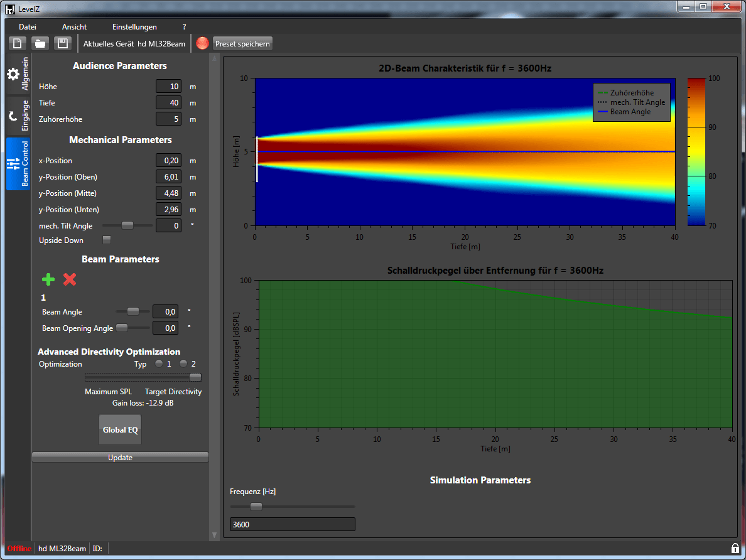
Task: Remove beam using the red X icon
Action: (70, 279)
